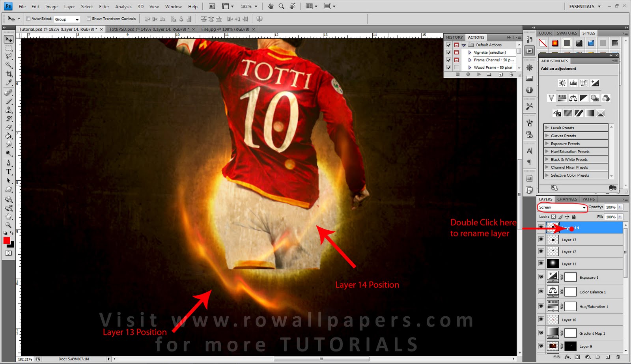This screenshot has width=631, height=364.
Task: Hide Layer 11 visibility
Action: coord(541,263)
